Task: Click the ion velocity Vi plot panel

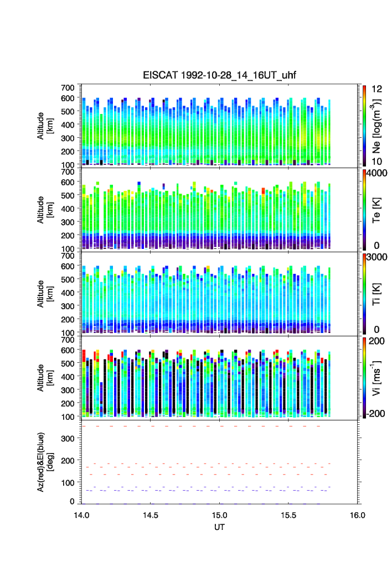Action: 219,378
